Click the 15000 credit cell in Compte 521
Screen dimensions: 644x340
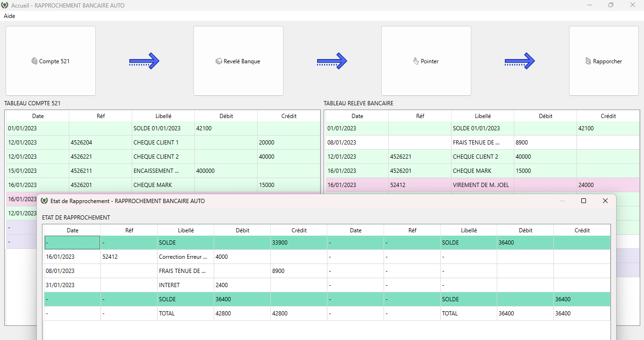coord(289,185)
